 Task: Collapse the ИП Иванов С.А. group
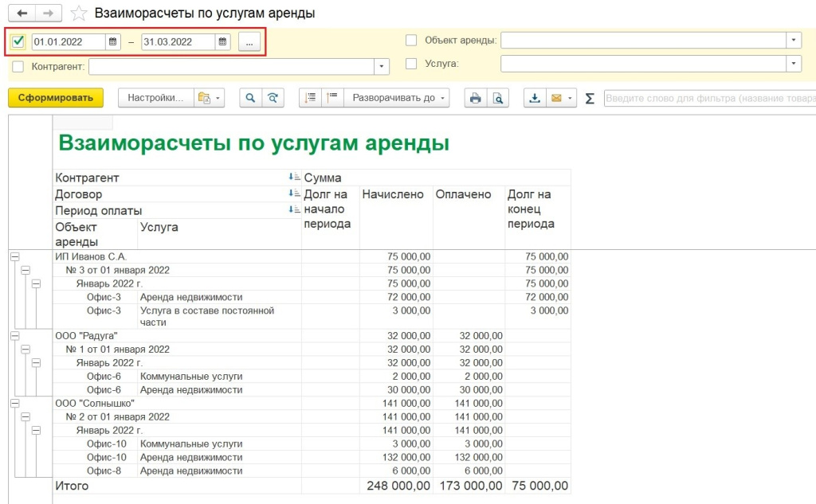pyautogui.click(x=14, y=256)
